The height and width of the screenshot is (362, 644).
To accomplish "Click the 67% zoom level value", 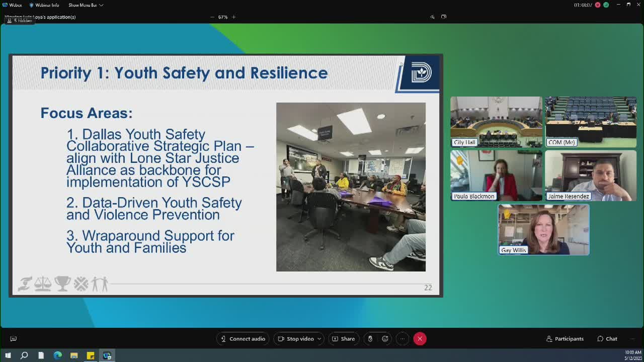I will pos(223,17).
